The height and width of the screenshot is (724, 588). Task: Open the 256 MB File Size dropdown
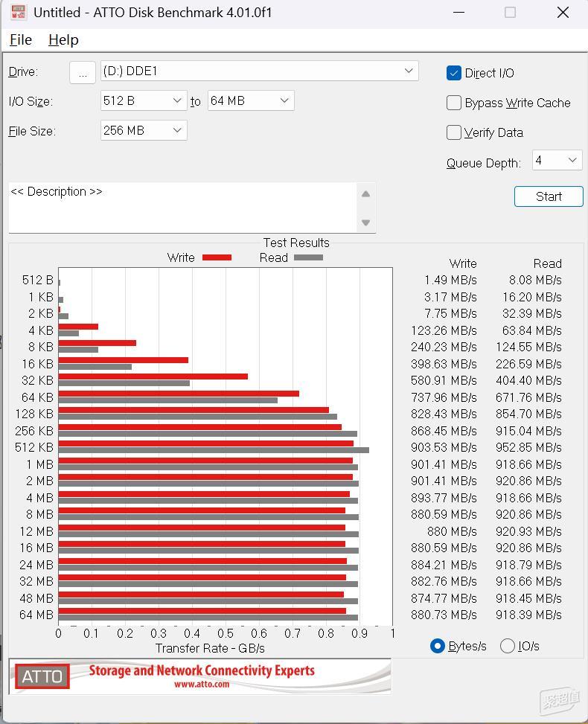click(144, 130)
